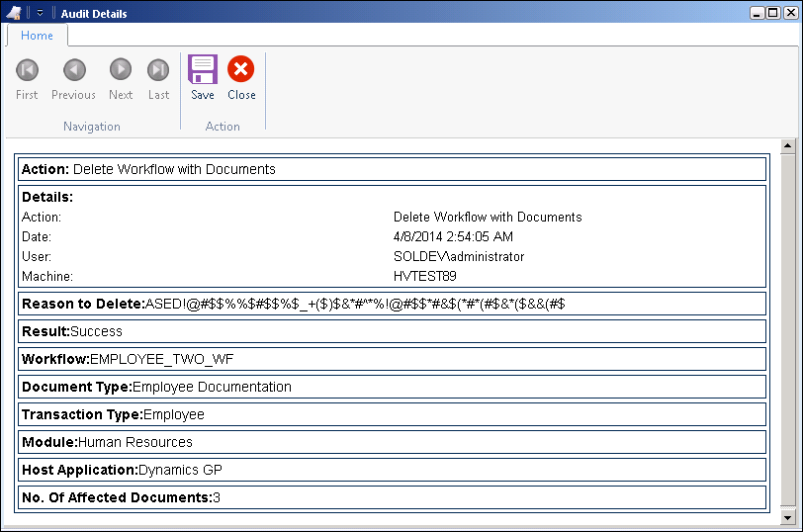
Task: Click the scrollbar up arrow
Action: 788,146
